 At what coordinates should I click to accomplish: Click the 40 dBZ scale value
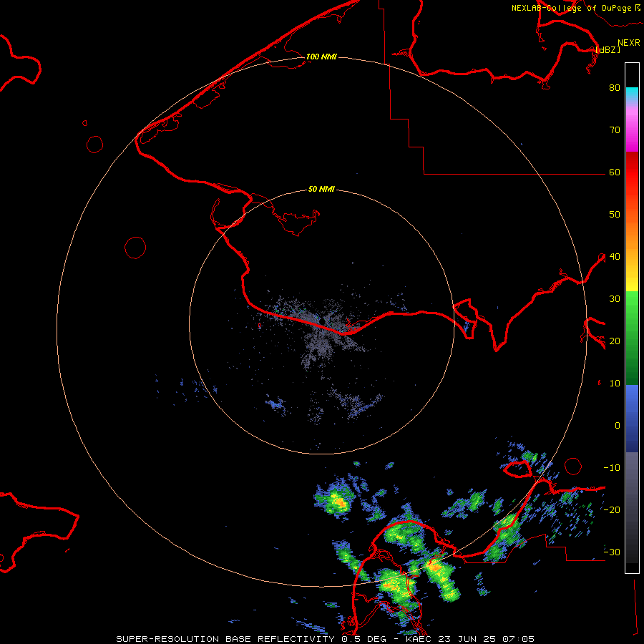pos(615,256)
